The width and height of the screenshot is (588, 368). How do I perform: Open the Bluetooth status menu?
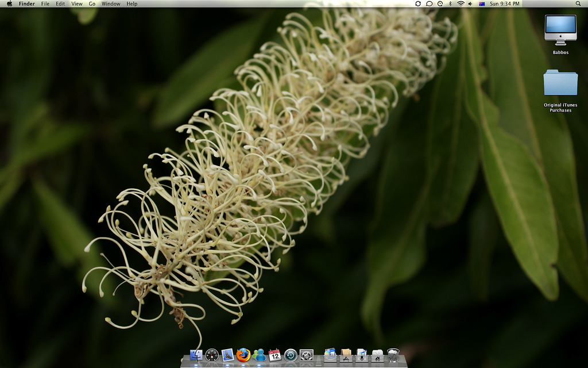[450, 4]
